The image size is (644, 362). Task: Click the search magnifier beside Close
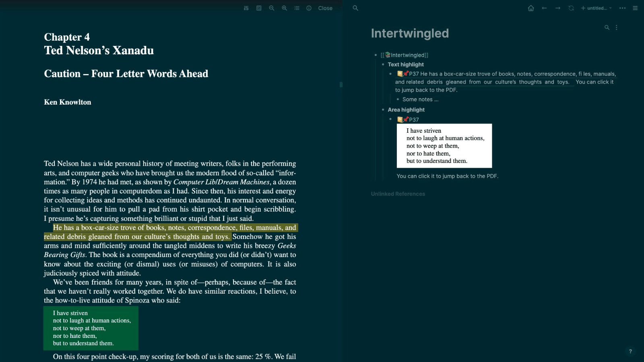(355, 8)
